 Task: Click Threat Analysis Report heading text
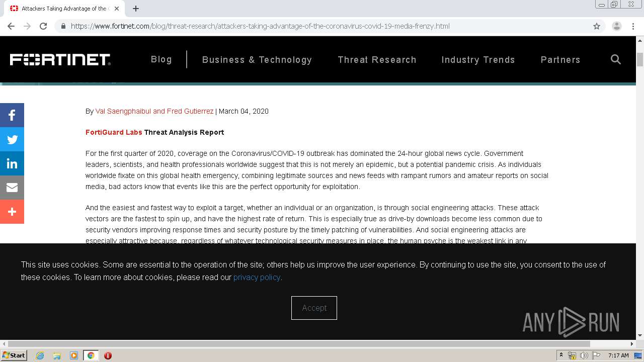[x=184, y=132]
